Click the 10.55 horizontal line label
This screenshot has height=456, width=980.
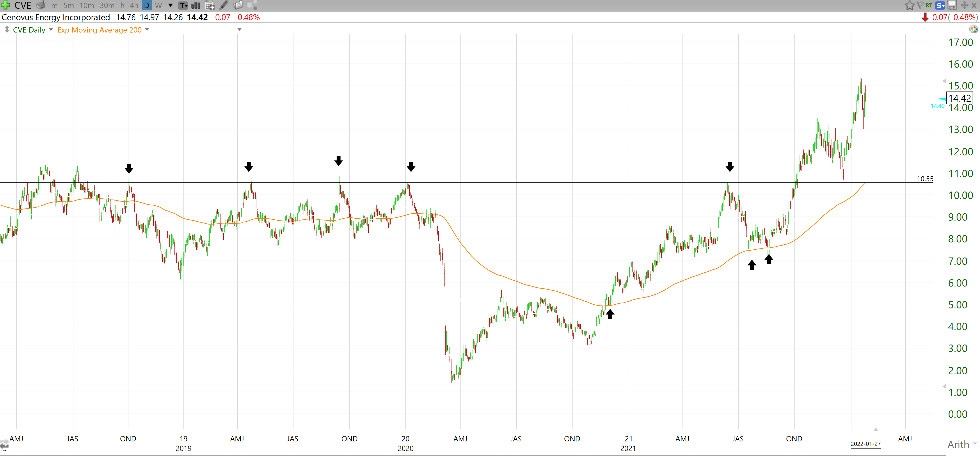coord(925,178)
